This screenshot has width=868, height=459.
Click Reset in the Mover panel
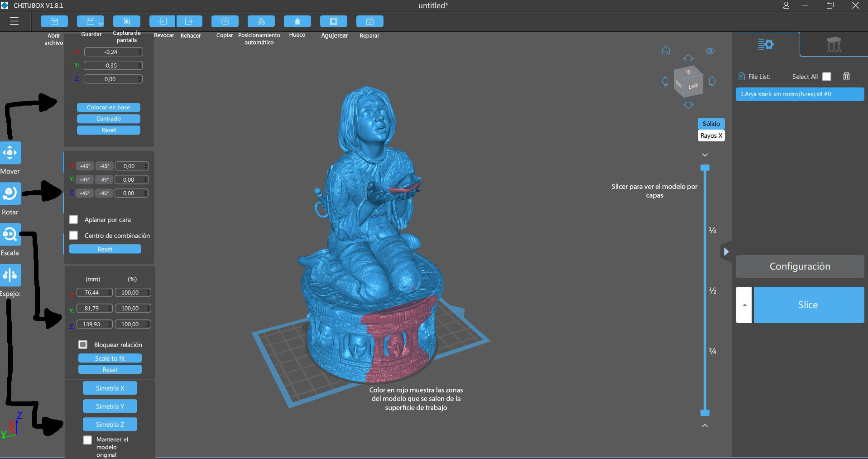click(x=109, y=130)
